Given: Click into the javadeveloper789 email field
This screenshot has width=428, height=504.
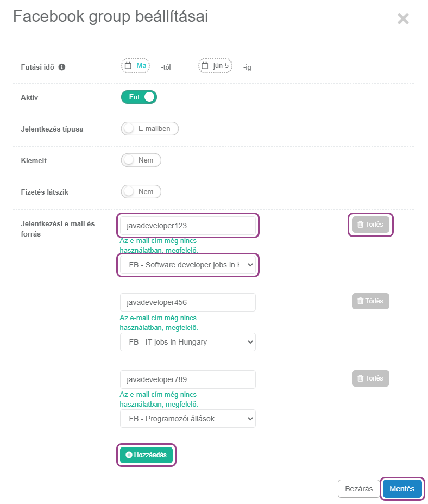Looking at the screenshot, I should (187, 379).
